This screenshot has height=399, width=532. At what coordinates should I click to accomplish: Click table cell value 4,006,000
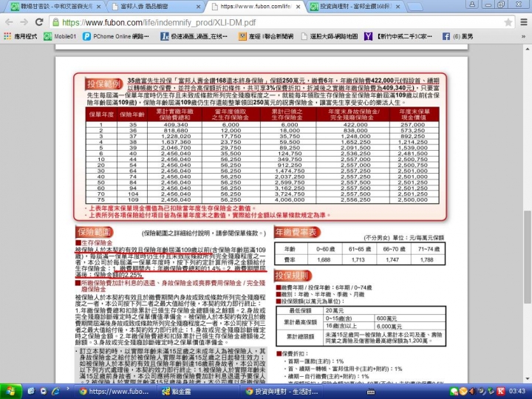click(x=290, y=199)
